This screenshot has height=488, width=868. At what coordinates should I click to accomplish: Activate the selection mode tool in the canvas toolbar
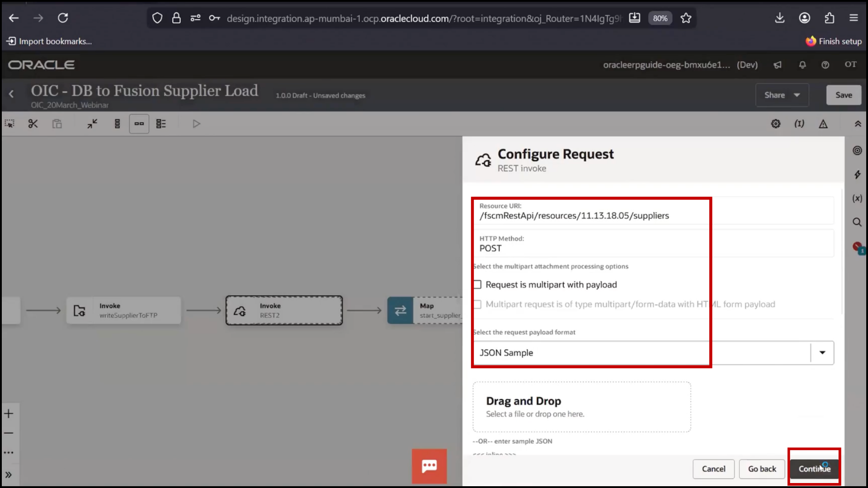pyautogui.click(x=9, y=124)
